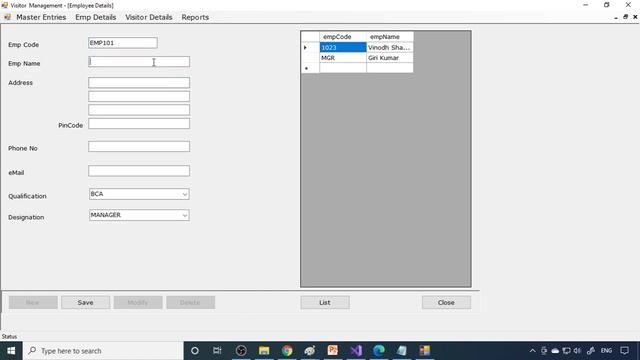Screen dimensions: 640x360
Task: Select the Giri Kumar name cell
Action: point(390,58)
